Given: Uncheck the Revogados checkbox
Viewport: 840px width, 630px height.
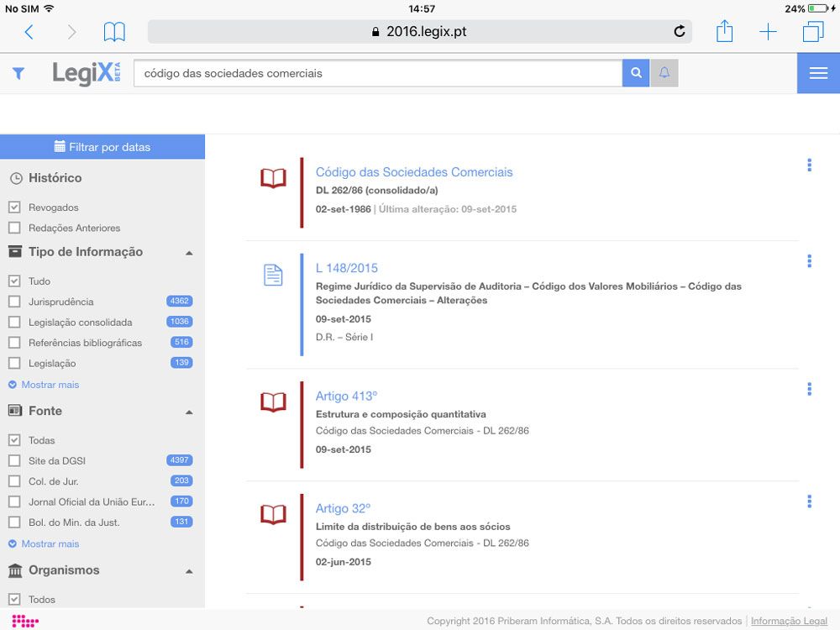Looking at the screenshot, I should pyautogui.click(x=14, y=207).
